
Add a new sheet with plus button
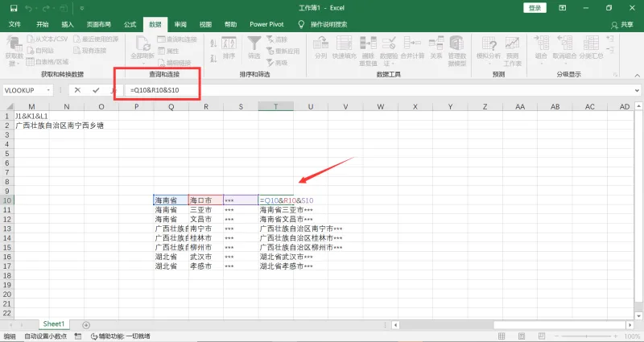coord(86,325)
